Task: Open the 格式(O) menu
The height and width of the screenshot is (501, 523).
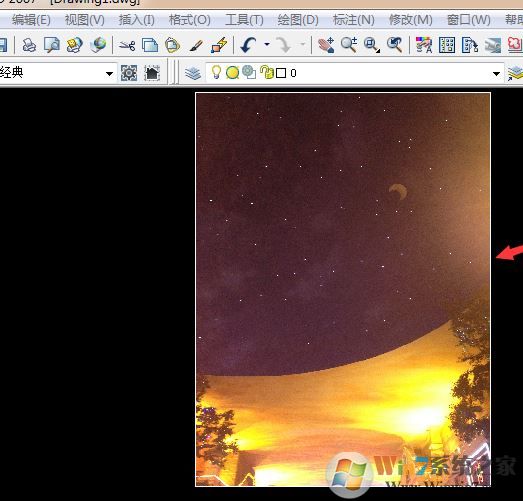Action: [189, 20]
